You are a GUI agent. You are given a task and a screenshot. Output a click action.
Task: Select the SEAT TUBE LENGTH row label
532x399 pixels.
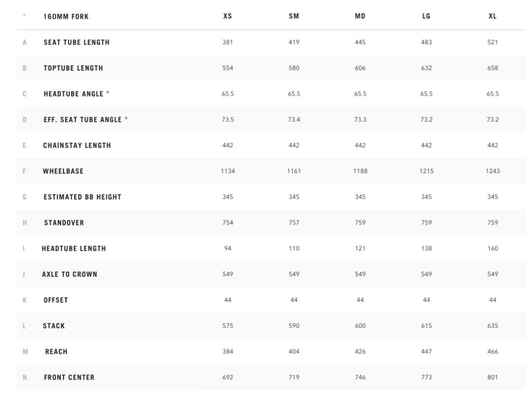pyautogui.click(x=76, y=42)
